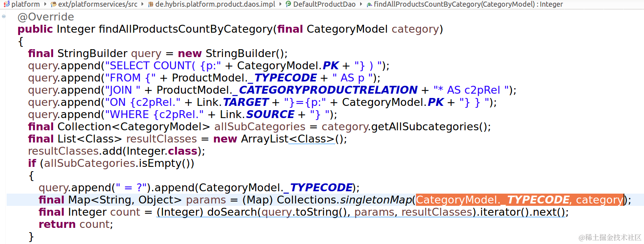Select the 'platform' breadcrumb label
The image size is (644, 244).
(26, 4)
